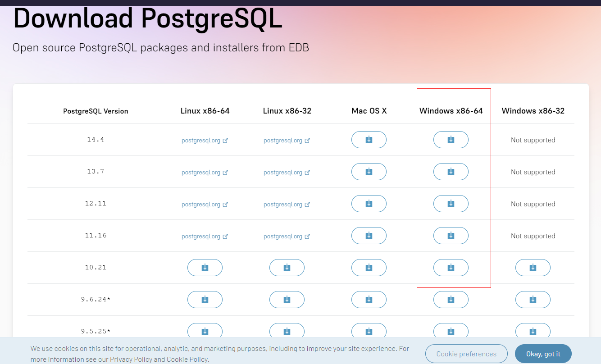Download PostgreSQL 14.4 for Windows x86-64
This screenshot has width=601, height=364.
pos(451,140)
